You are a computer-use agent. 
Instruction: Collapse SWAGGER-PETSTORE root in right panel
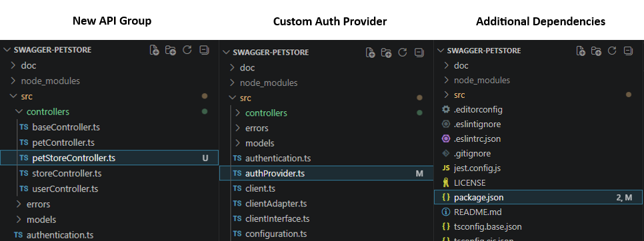click(441, 51)
